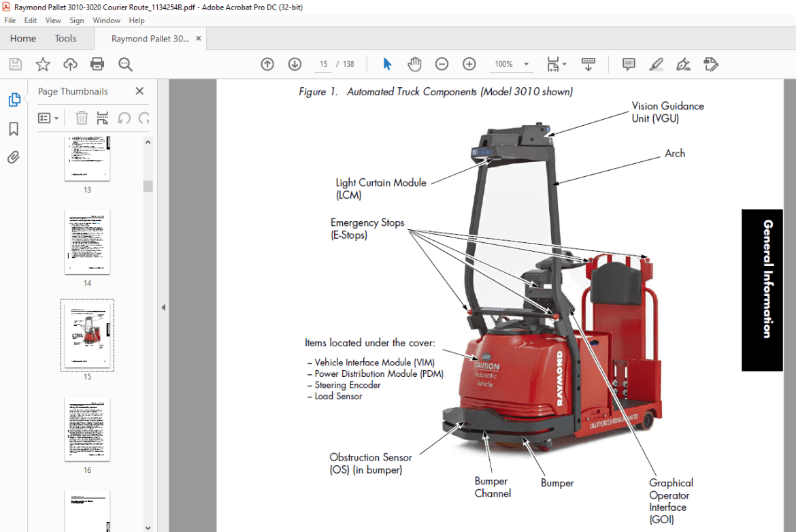Open the Bookmarks panel icon
This screenshot has height=532, width=796.
click(14, 129)
